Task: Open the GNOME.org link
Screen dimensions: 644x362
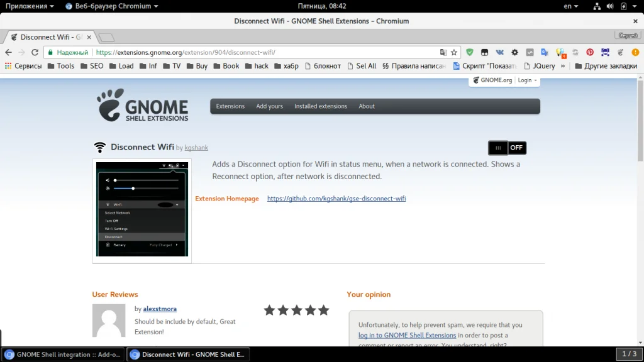Action: tap(492, 80)
